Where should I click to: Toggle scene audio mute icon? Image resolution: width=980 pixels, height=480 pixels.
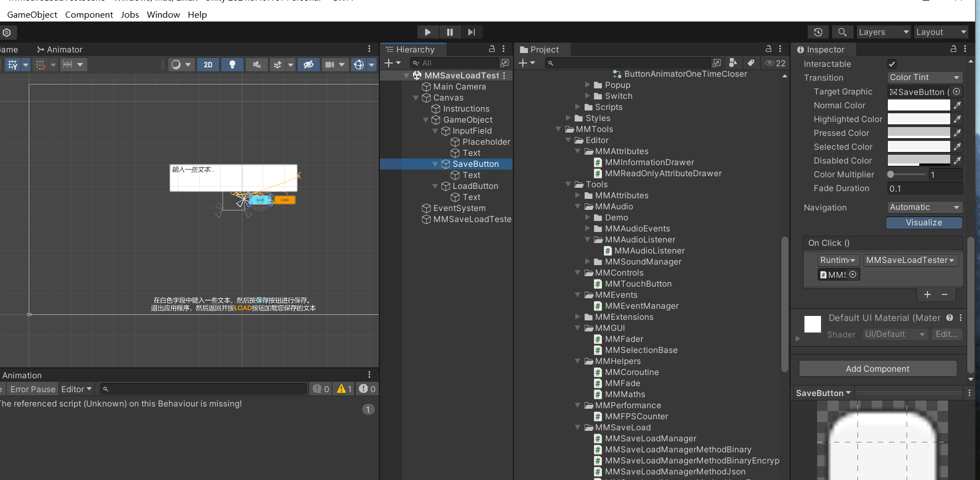pos(257,65)
